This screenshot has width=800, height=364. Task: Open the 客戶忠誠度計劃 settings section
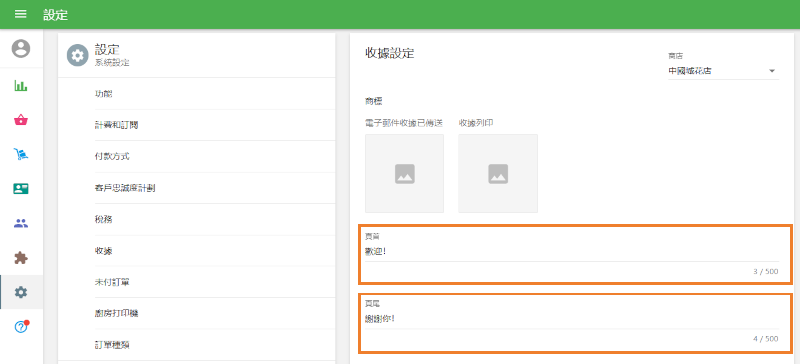tap(215, 188)
